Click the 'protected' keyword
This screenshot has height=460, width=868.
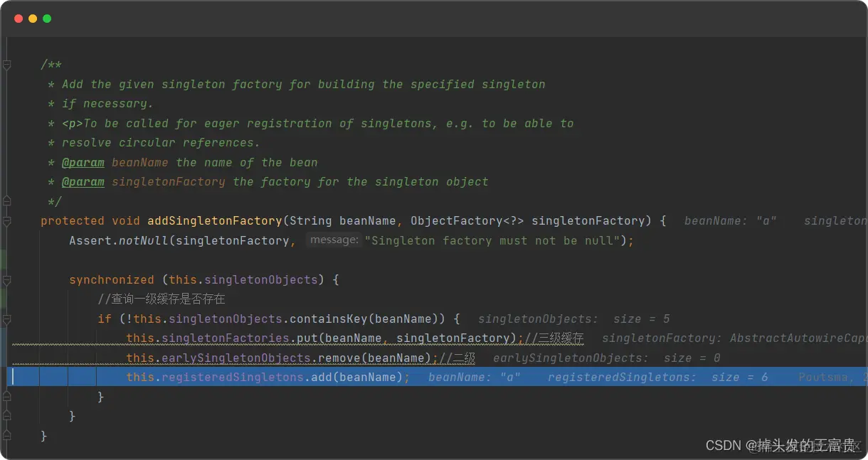coord(73,221)
